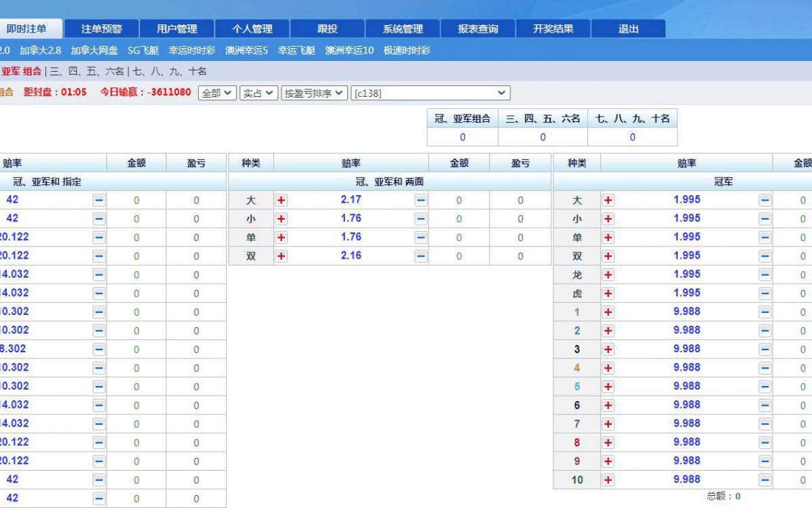
Task: Lower 冠军 大 odds with minus icon
Action: point(765,200)
